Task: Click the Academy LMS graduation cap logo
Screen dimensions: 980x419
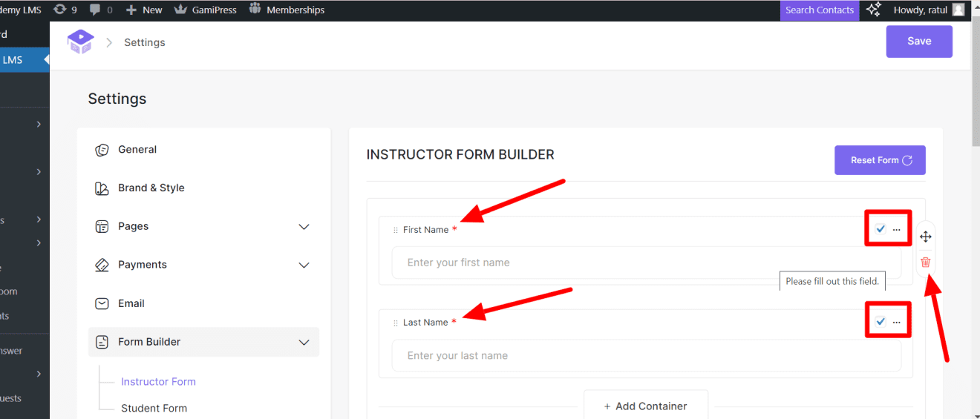Action: coord(80,42)
